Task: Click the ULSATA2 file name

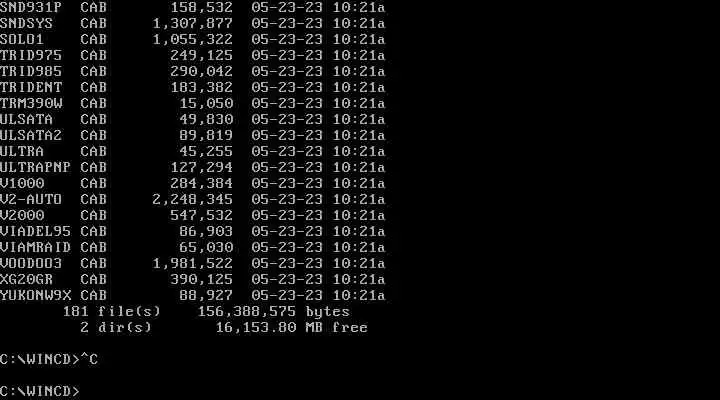Action: 31,135
